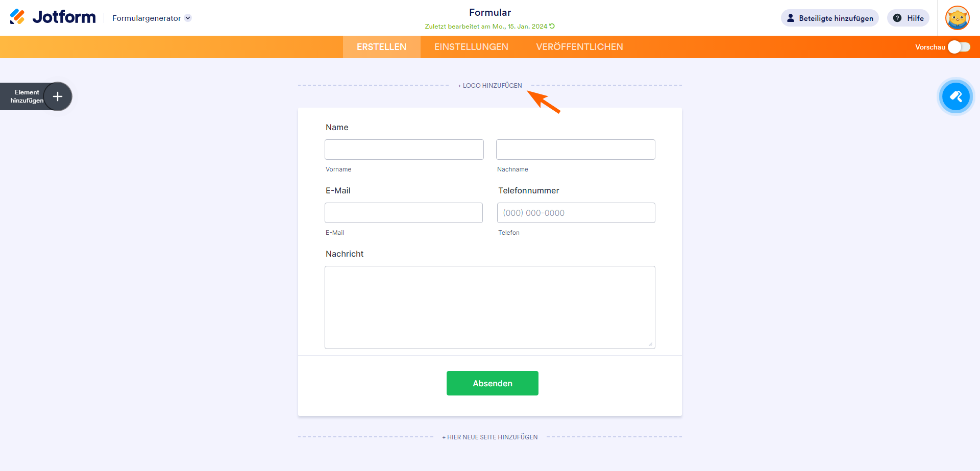Click the Hilfe question mark icon
980x471 pixels.
[897, 18]
